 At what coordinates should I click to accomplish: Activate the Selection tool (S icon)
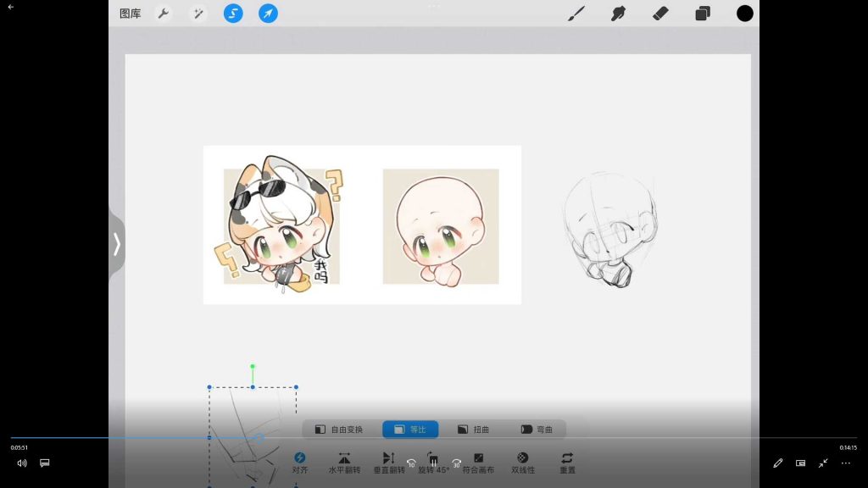[233, 14]
